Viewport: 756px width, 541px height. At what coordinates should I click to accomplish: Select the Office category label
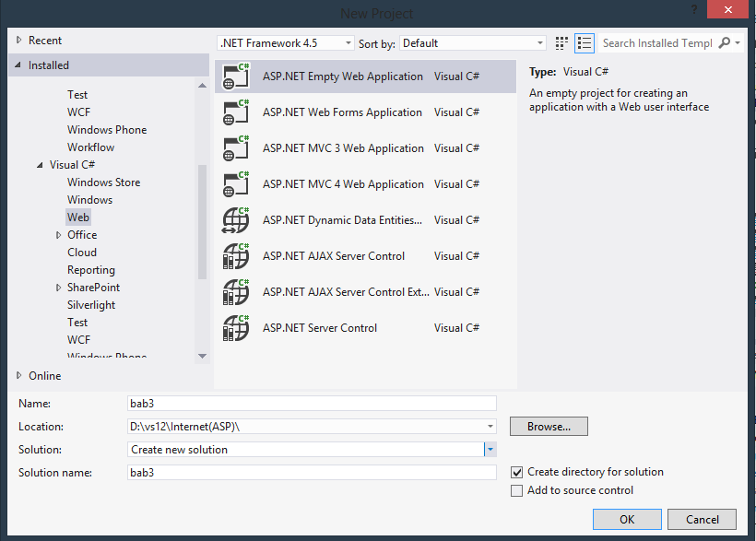[x=82, y=235]
